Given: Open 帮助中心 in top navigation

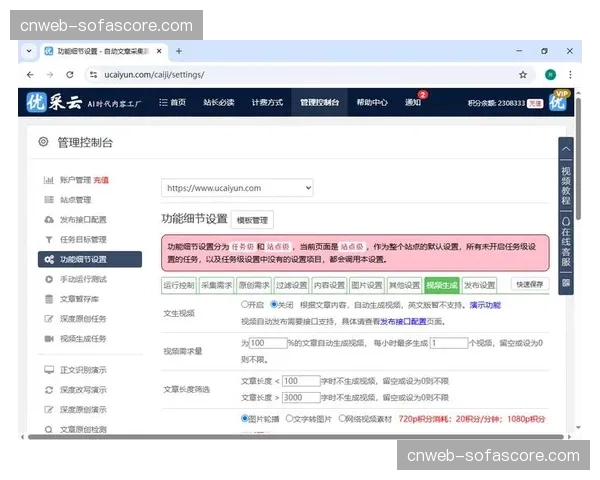Looking at the screenshot, I should point(372,103).
